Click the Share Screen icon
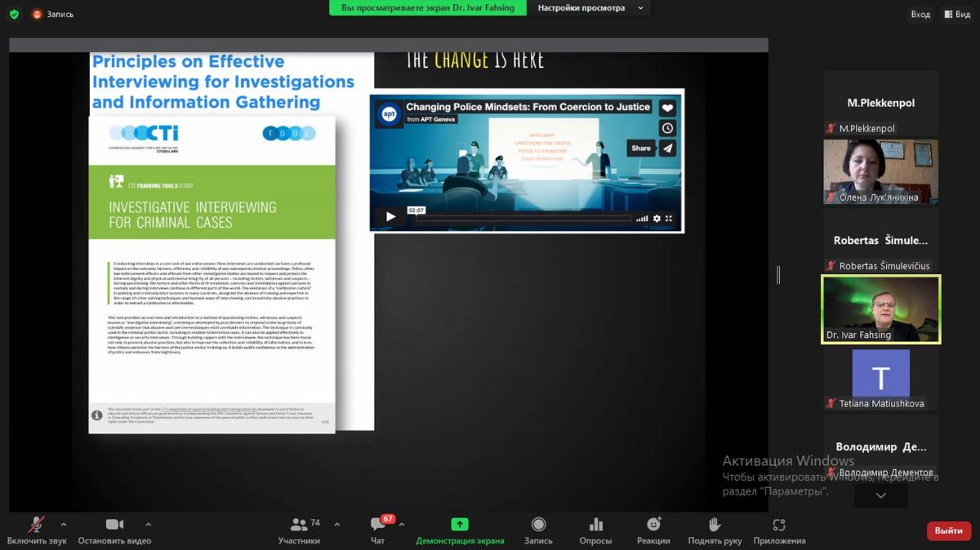The image size is (980, 550). (460, 525)
